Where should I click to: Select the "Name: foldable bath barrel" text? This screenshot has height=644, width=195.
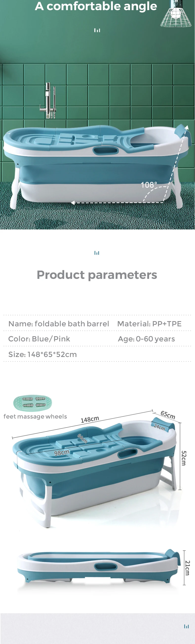[59, 324]
